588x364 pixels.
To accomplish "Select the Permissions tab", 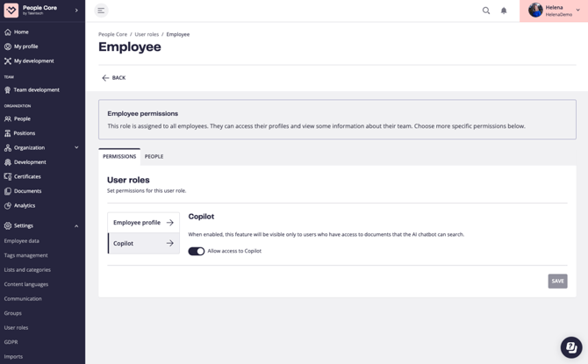I will [x=119, y=156].
